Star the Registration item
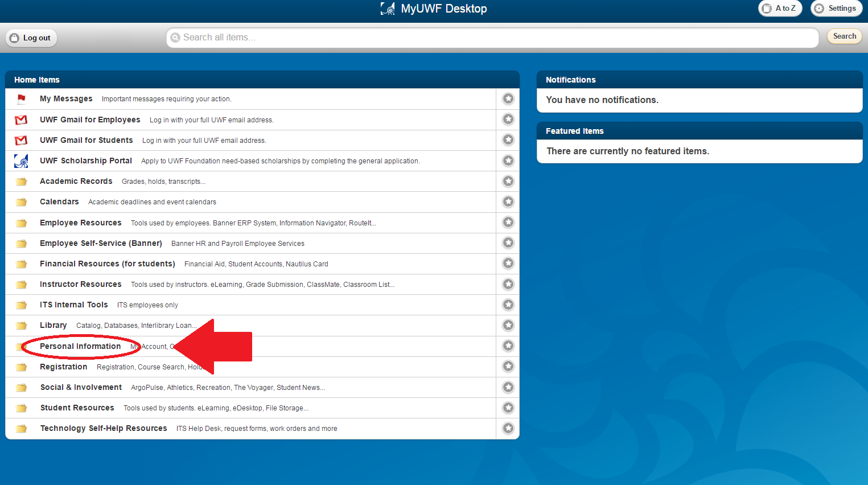Viewport: 868px width, 485px height. coord(508,366)
